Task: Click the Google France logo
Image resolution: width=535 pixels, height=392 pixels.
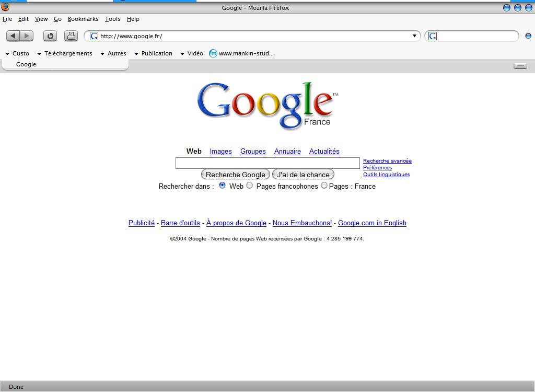Action: pos(268,106)
